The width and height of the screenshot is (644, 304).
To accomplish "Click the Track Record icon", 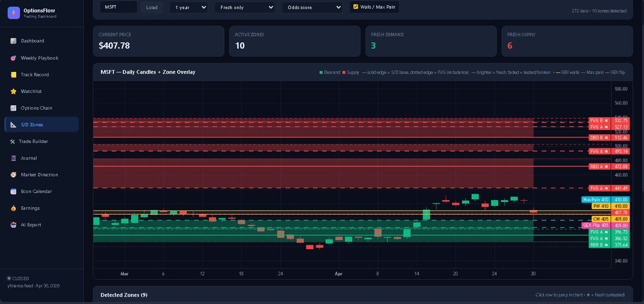I will pyautogui.click(x=13, y=75).
